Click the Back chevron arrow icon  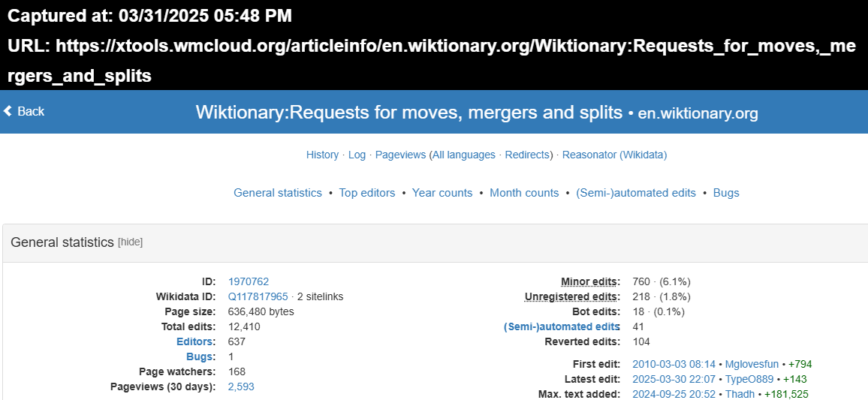click(8, 111)
